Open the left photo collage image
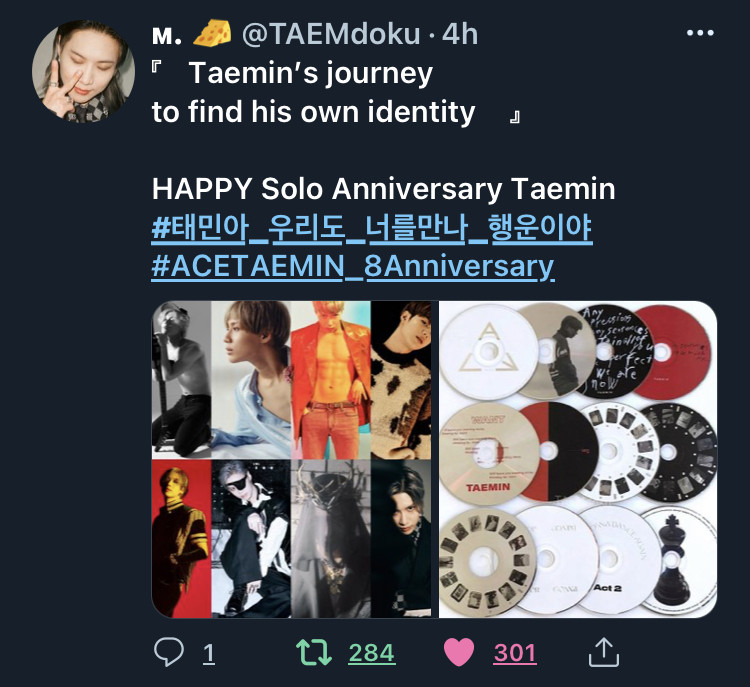The image size is (750, 687). point(292,459)
